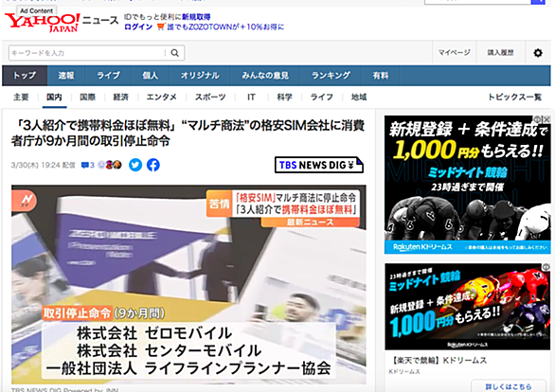555x392 pixels.
Task: Focus the キーワードを入力 search field
Action: 87,53
